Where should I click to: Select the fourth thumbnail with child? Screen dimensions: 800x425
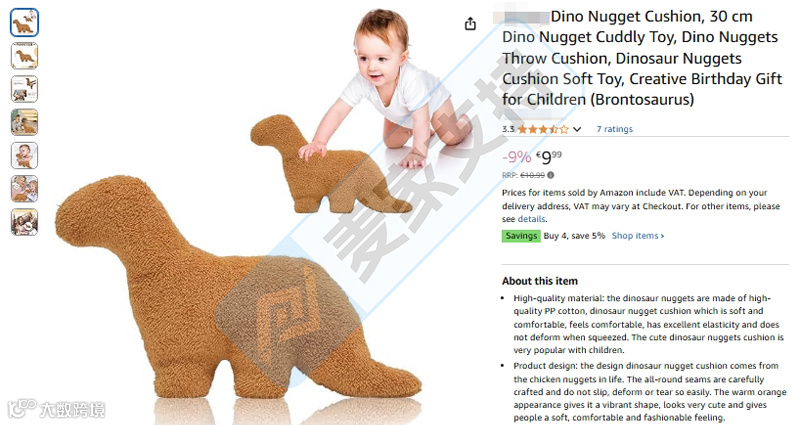[24, 122]
